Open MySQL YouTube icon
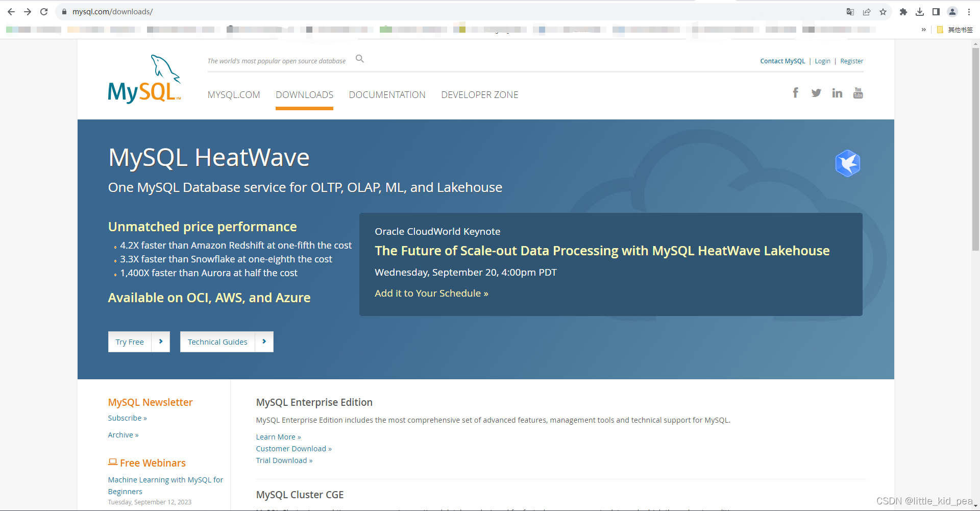The width and height of the screenshot is (980, 511). click(x=858, y=93)
